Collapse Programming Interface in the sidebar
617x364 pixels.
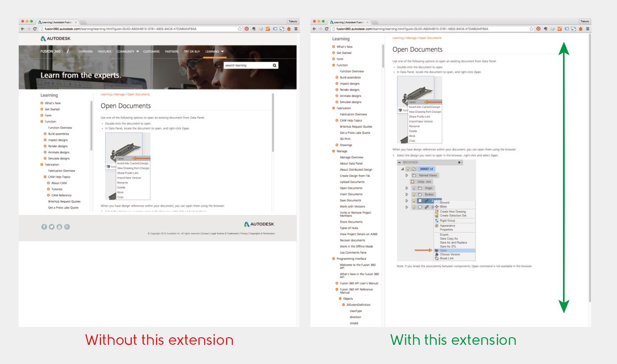[333, 259]
